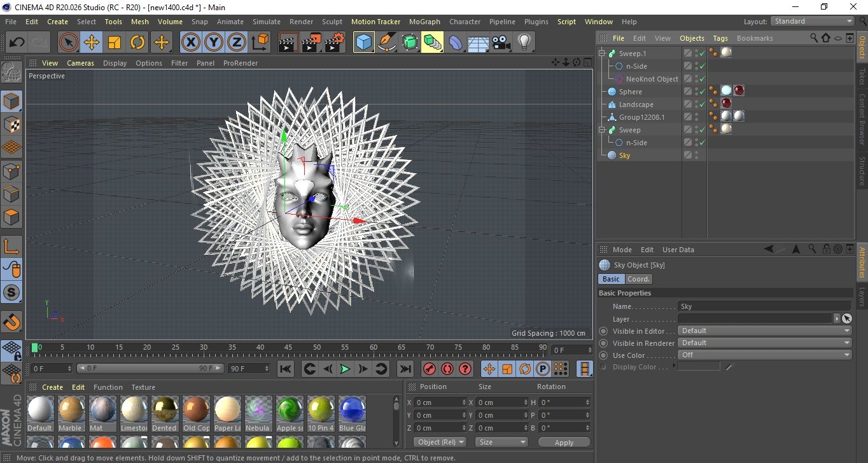Open Cameras menu in viewport

click(81, 63)
